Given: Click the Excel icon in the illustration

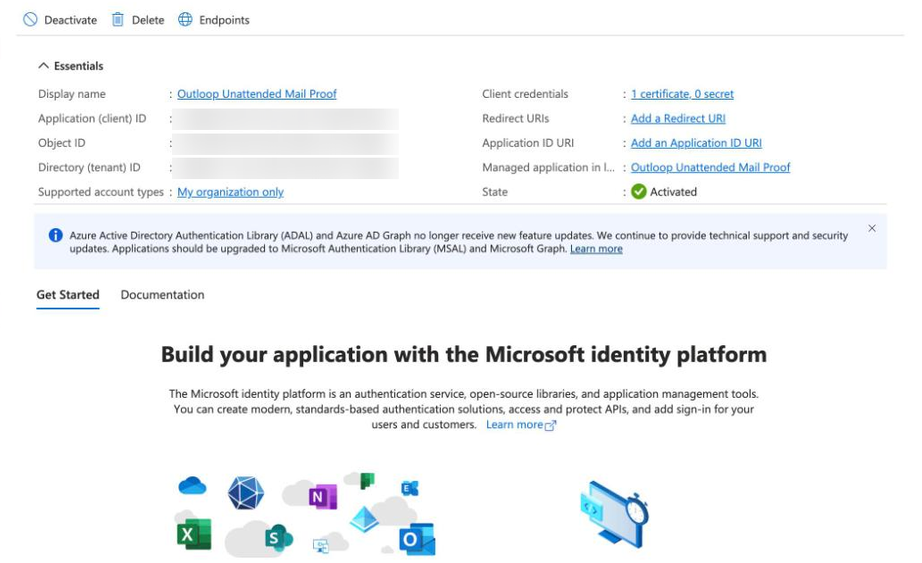Looking at the screenshot, I should tap(194, 534).
